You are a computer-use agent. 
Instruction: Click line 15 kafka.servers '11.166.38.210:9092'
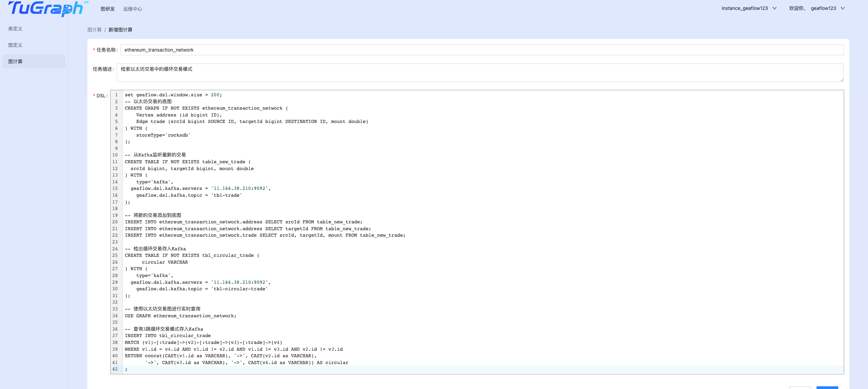(201, 189)
